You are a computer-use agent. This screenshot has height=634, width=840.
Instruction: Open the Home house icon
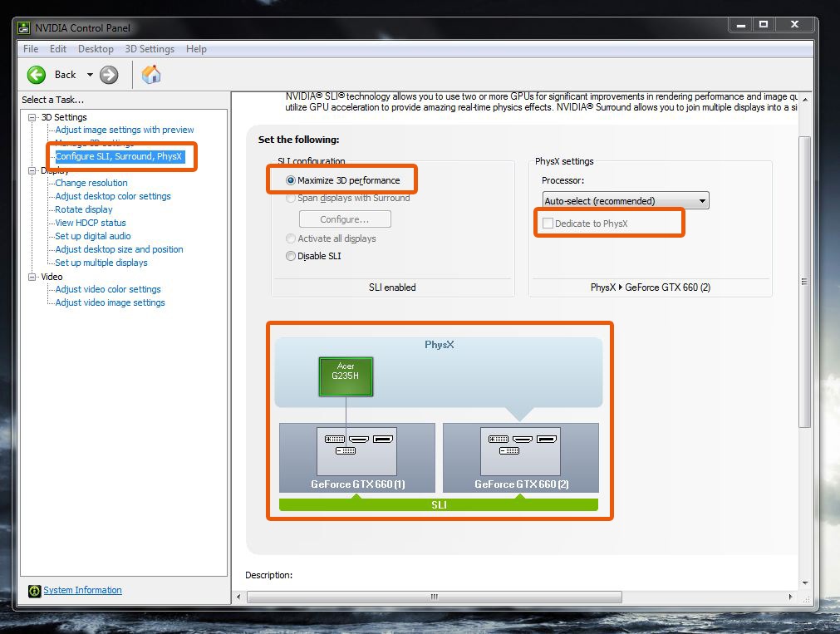pyautogui.click(x=151, y=75)
